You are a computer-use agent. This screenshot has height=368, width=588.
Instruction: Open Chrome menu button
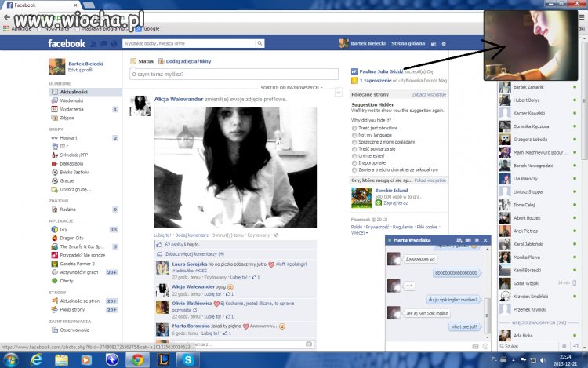pos(581,17)
